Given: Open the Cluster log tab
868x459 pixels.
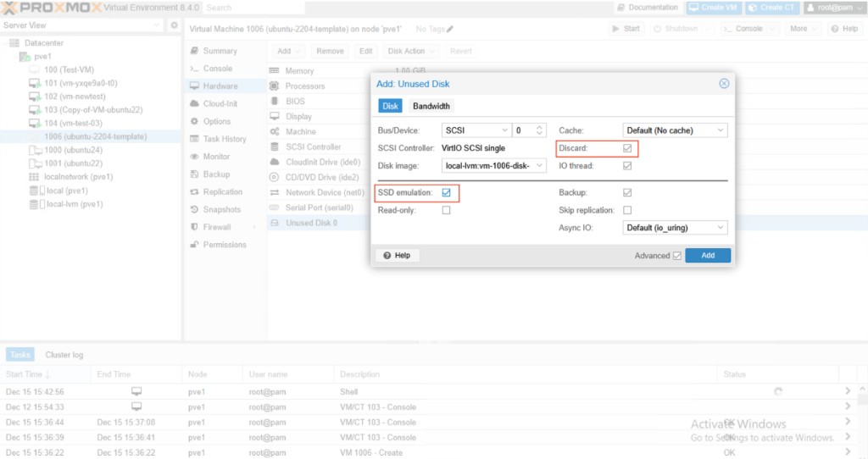Looking at the screenshot, I should (x=64, y=355).
